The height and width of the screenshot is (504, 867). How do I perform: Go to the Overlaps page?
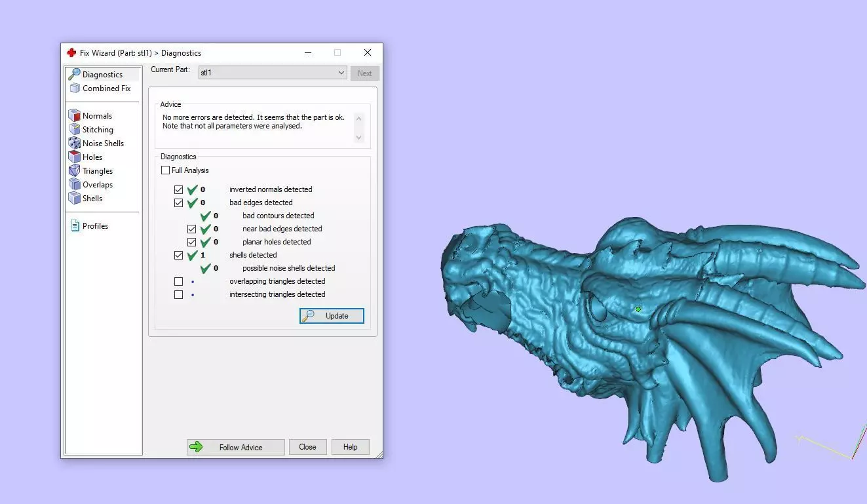tap(98, 184)
